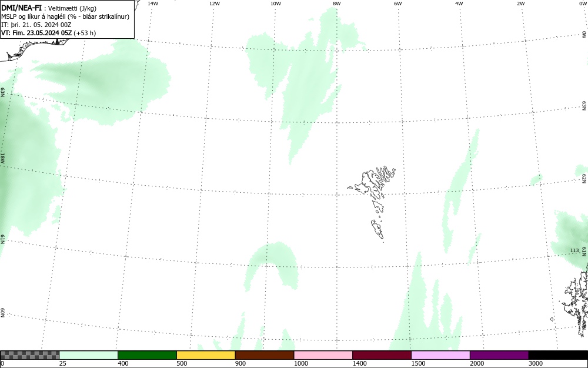Click the rotated "60N" latitude label

pos(2,313)
